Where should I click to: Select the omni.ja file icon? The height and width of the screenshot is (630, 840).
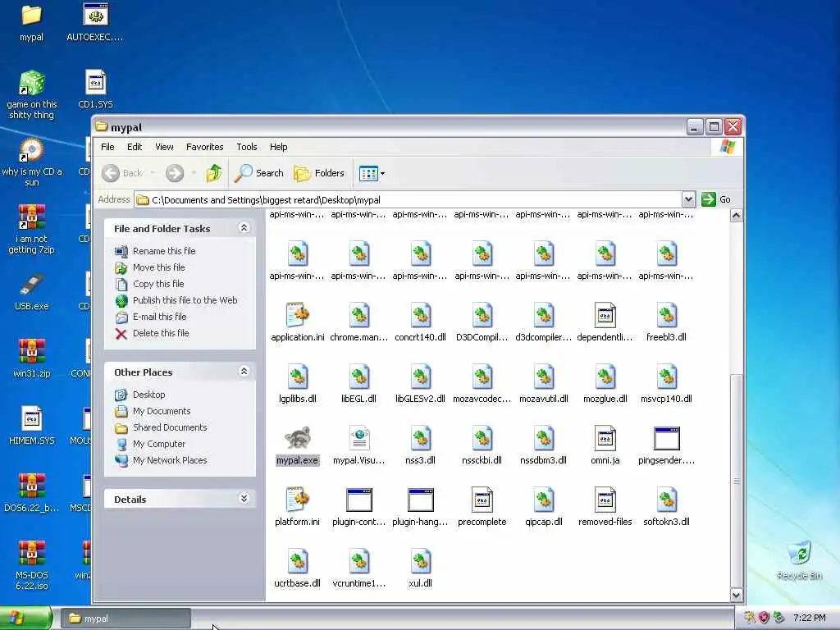[x=605, y=438]
